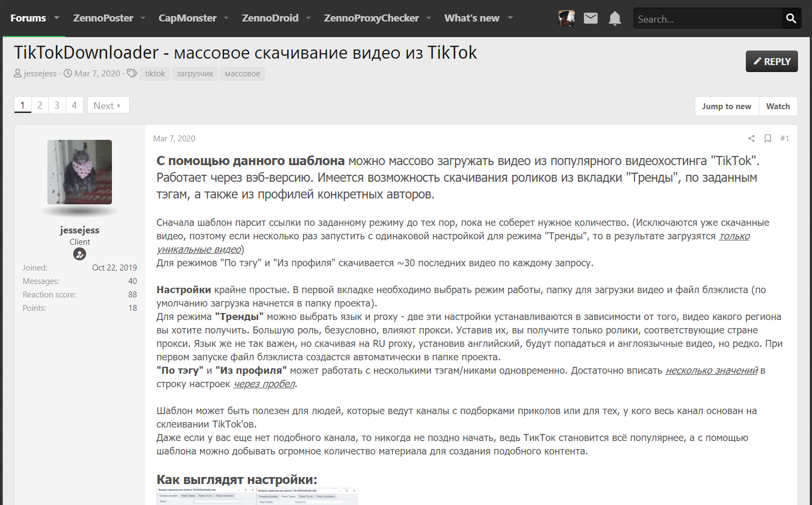Image resolution: width=812 pixels, height=505 pixels.
Task: Click thread start date Mar 7, 2020 under title
Action: coord(97,74)
